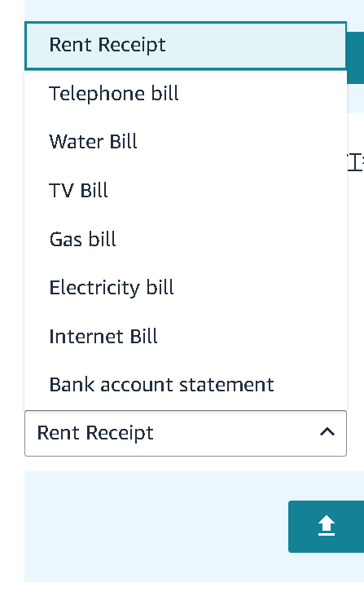Click the light-blue panel beside the upload button
This screenshot has width=364, height=596.
click(x=156, y=527)
